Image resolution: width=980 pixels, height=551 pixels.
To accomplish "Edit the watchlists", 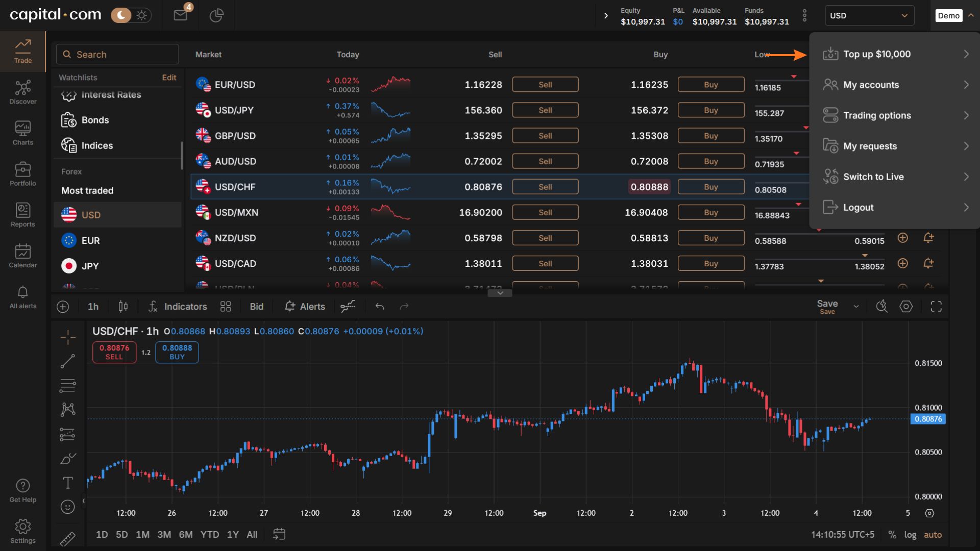I will coord(169,78).
